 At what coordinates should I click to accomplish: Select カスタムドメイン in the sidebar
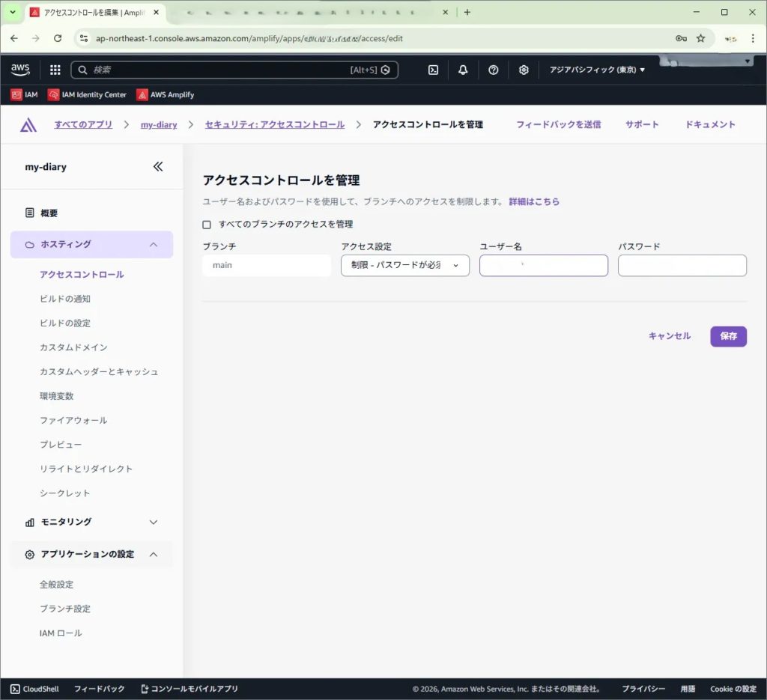[73, 347]
